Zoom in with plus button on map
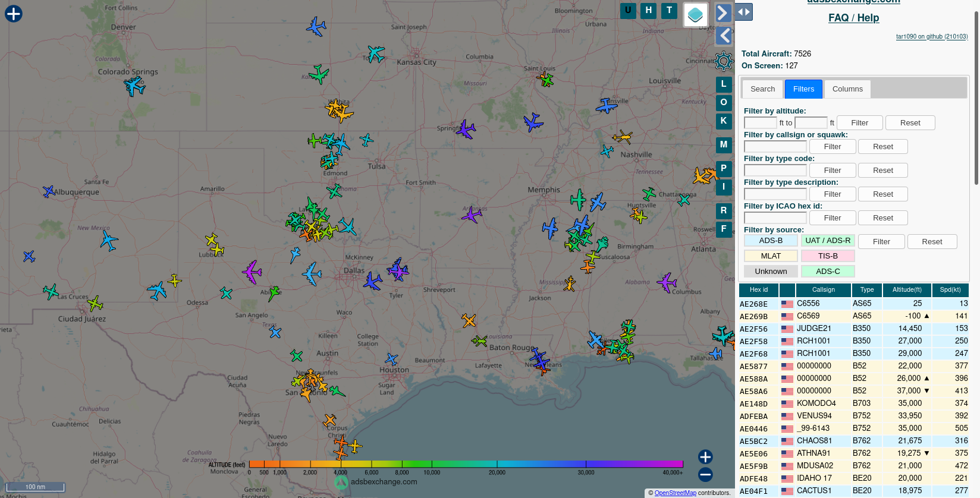This screenshot has height=498, width=980. 705,457
